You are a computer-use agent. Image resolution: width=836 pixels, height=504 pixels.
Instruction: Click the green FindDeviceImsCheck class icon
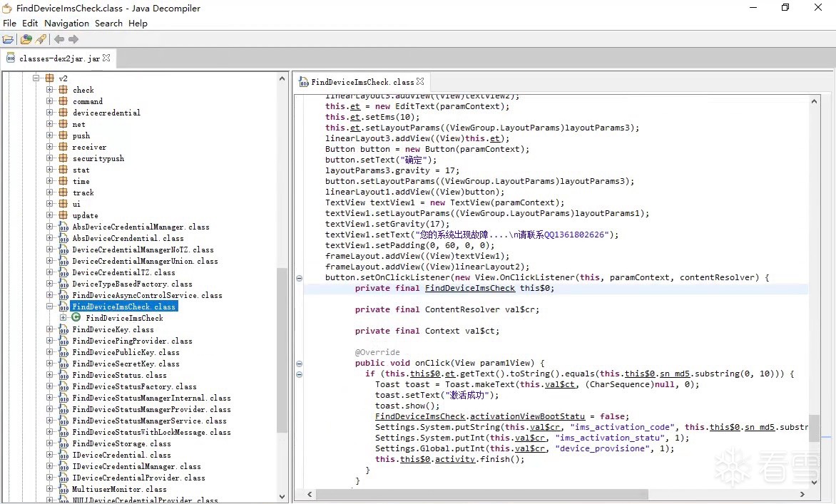(x=76, y=317)
